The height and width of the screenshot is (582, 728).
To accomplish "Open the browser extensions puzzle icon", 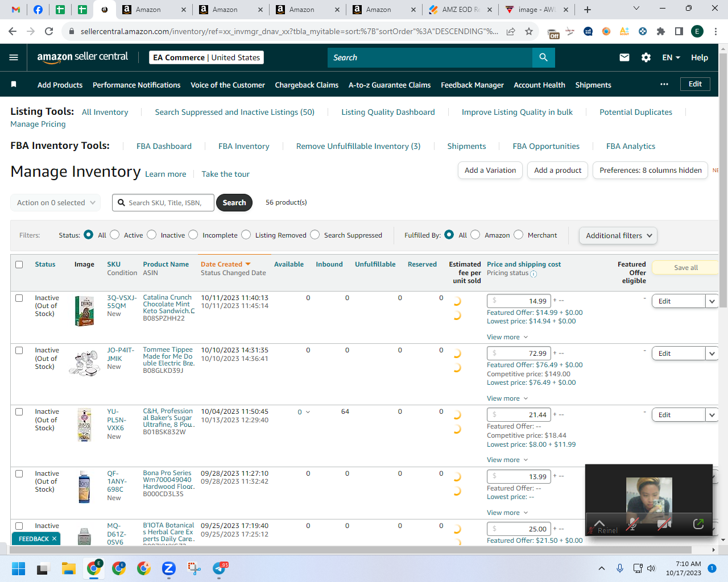I will tap(661, 31).
